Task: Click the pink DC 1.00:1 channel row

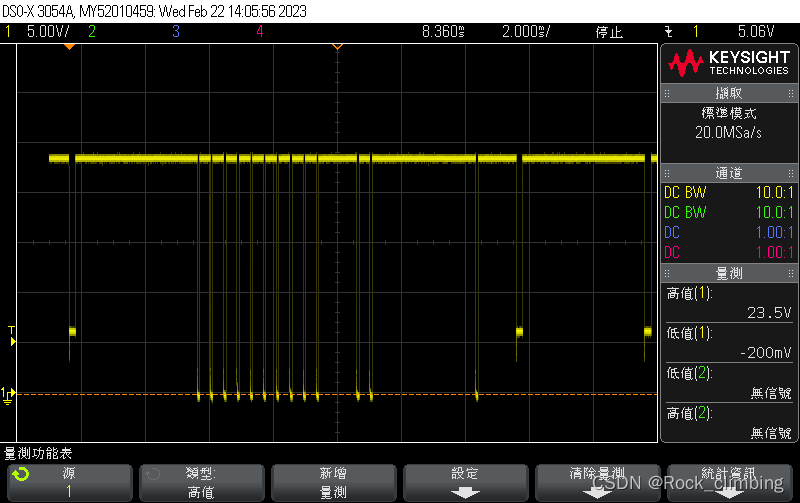Action: click(729, 252)
